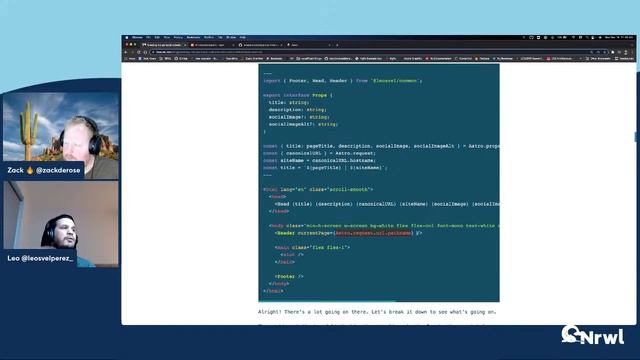Screen dimensions: 640x360
Task: Open the Apple menu
Action: [127, 37]
